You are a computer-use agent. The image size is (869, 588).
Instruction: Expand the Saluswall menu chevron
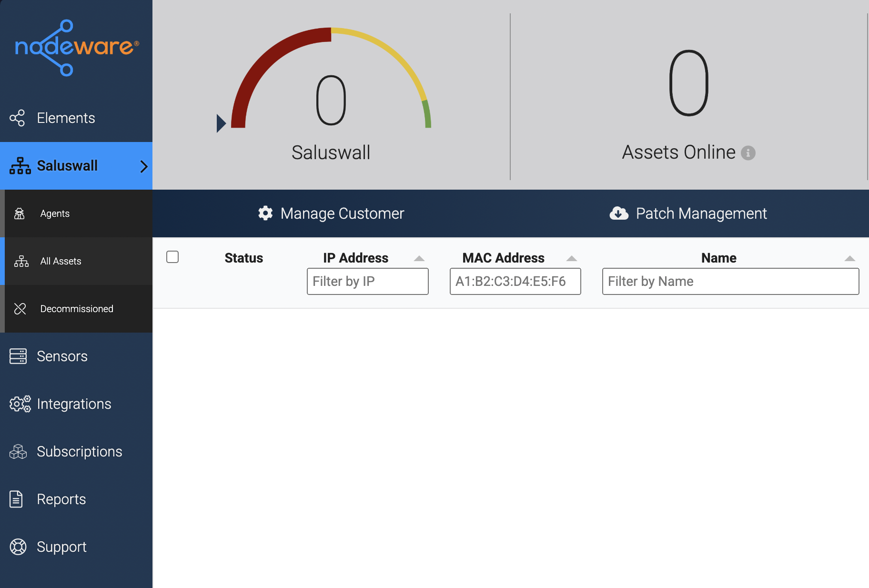[x=144, y=166]
